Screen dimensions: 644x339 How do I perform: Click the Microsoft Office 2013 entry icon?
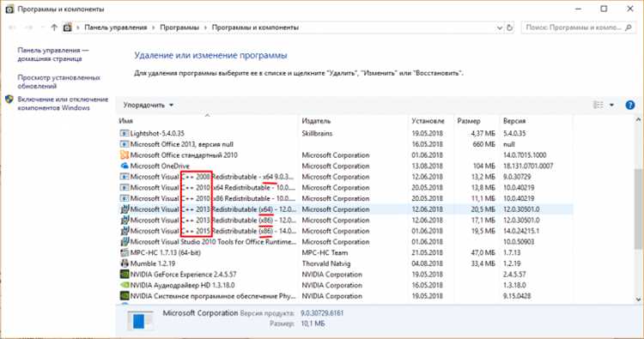124,144
